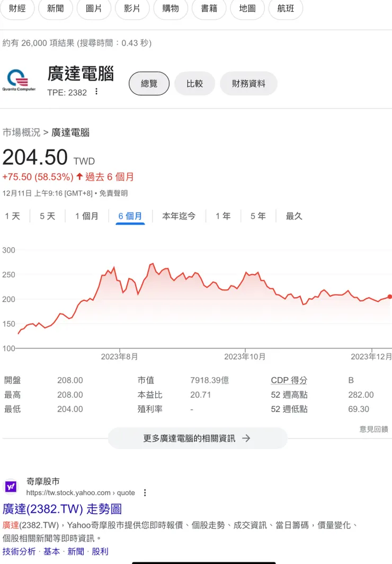The image size is (392, 564).
Task: Open the 財務資料 financials pill
Action: 248,84
